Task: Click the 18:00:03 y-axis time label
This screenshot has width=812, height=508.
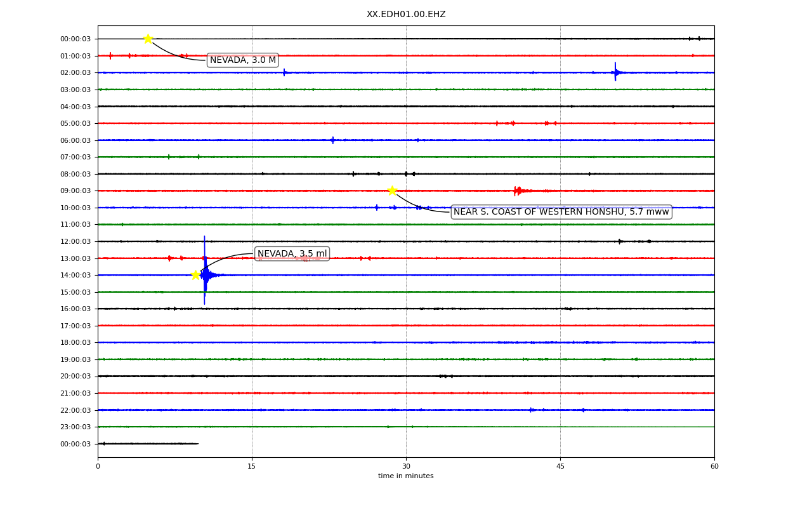Action: 75,342
